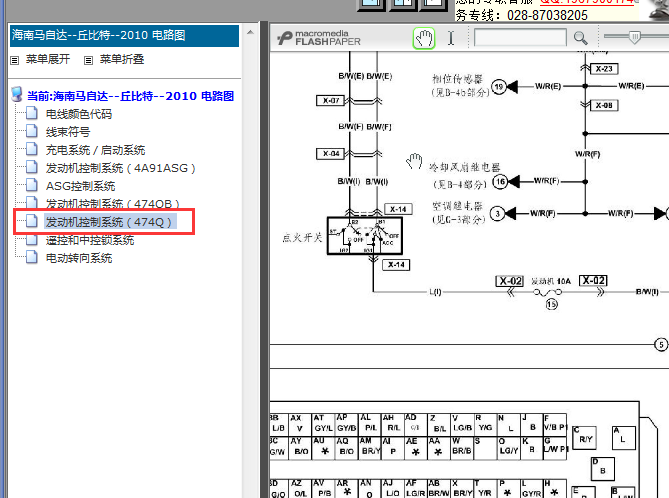Viewport: 669px width, 498px height.
Task: Click the X-04 connector label
Action: pos(331,154)
